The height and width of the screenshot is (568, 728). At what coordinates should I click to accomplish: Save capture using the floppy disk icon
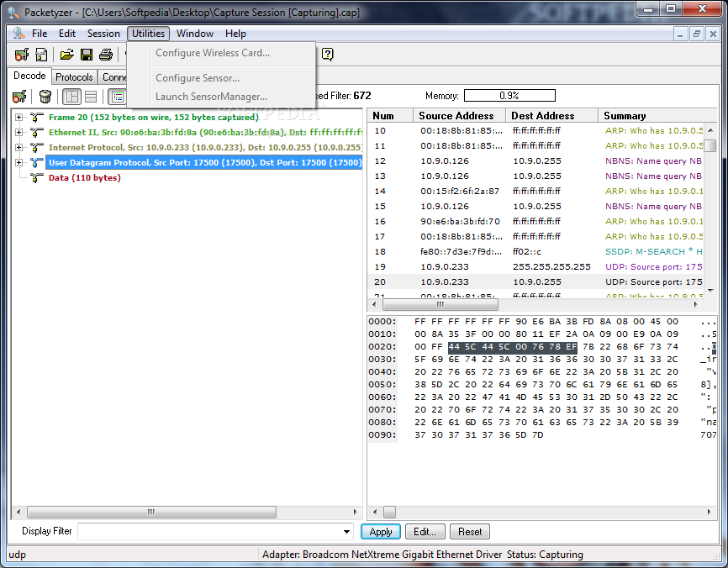(x=87, y=55)
